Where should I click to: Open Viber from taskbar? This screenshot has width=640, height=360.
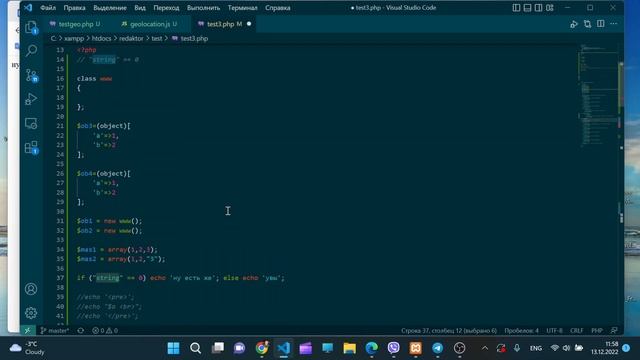(393, 348)
